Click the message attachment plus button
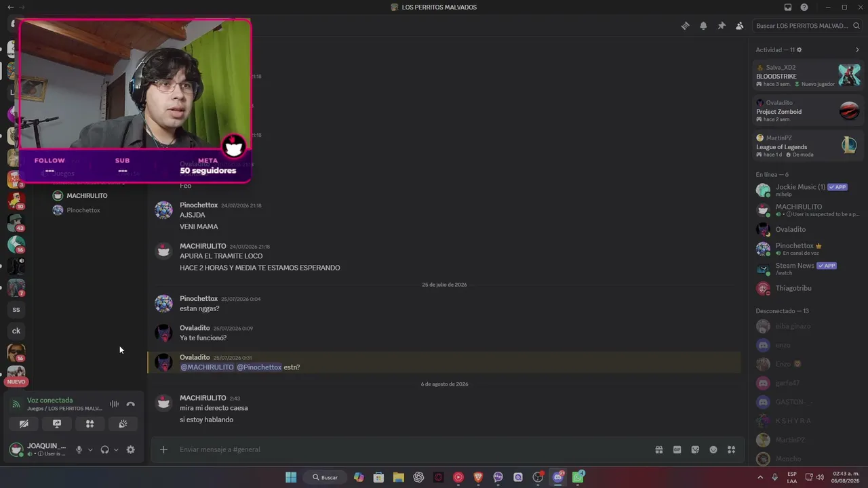The height and width of the screenshot is (488, 868). pos(163,449)
